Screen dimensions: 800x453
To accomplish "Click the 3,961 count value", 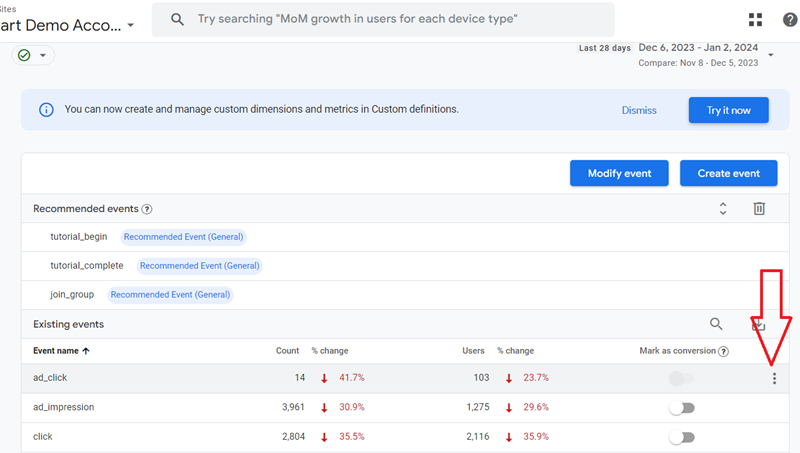I will (293, 407).
